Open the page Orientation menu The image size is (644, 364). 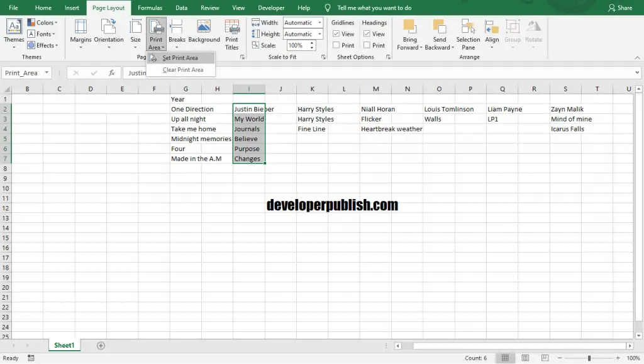109,34
